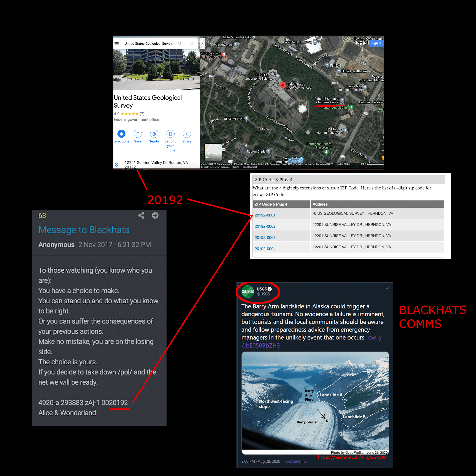Viewport: 476px width, 476px height.
Task: Open the tweet options chevron
Action: pos(387,288)
